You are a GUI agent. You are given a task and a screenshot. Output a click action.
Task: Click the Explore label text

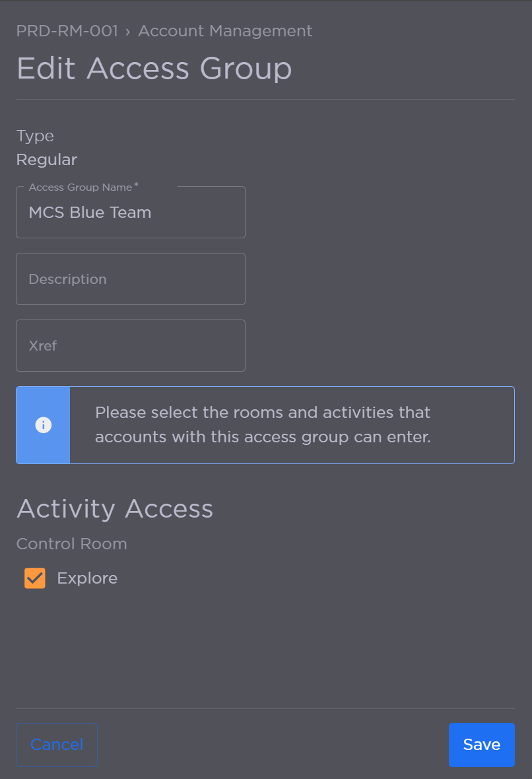pyautogui.click(x=87, y=578)
